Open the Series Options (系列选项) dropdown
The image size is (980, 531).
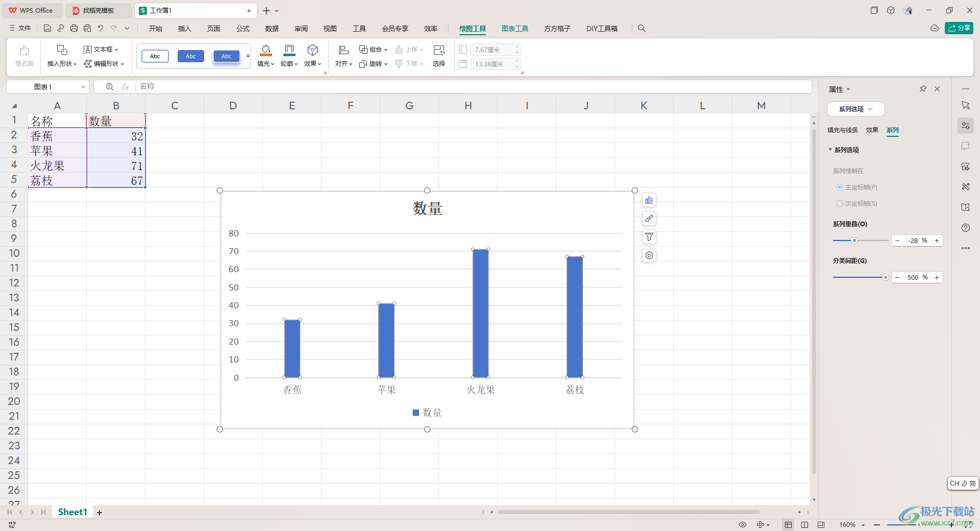pyautogui.click(x=855, y=109)
